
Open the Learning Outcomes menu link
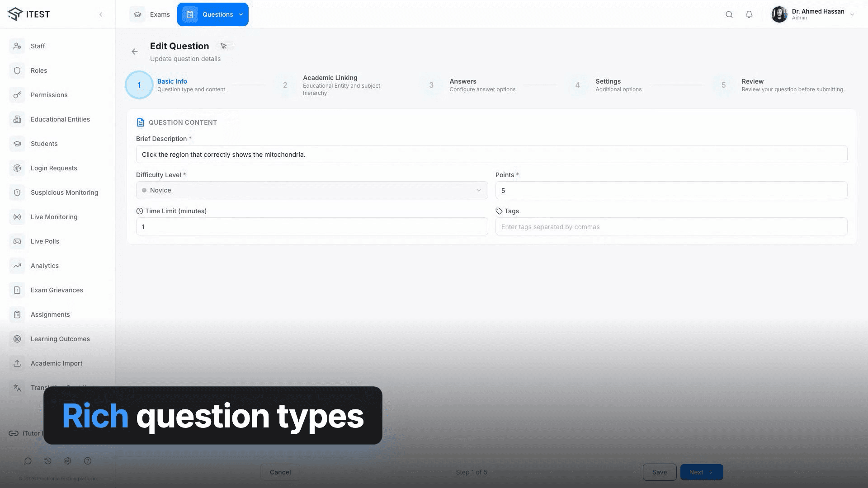[60, 339]
